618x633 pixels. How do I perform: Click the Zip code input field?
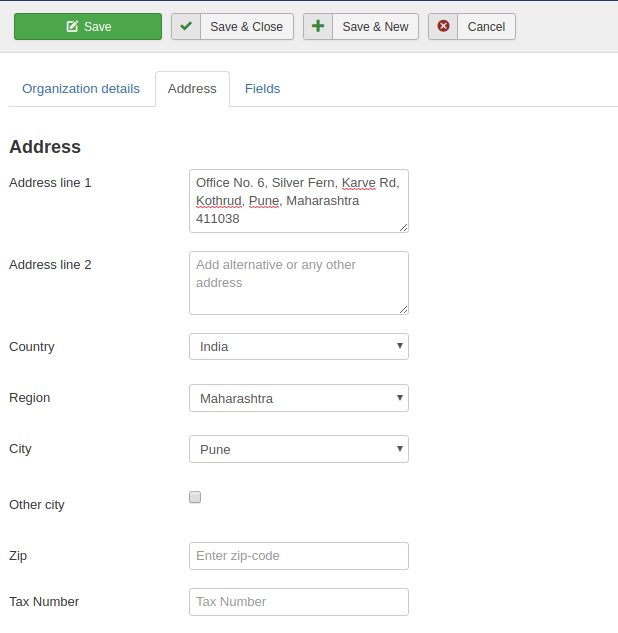pyautogui.click(x=298, y=556)
